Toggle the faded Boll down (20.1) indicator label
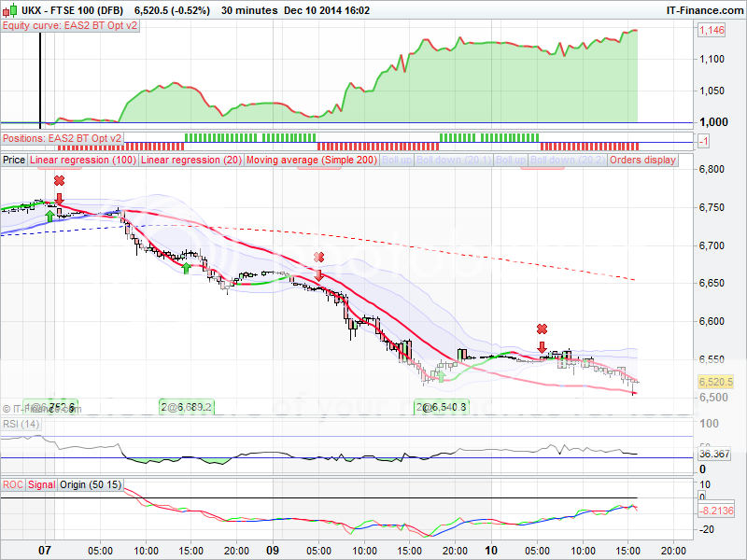Image resolution: width=747 pixels, height=560 pixels. pos(453,160)
